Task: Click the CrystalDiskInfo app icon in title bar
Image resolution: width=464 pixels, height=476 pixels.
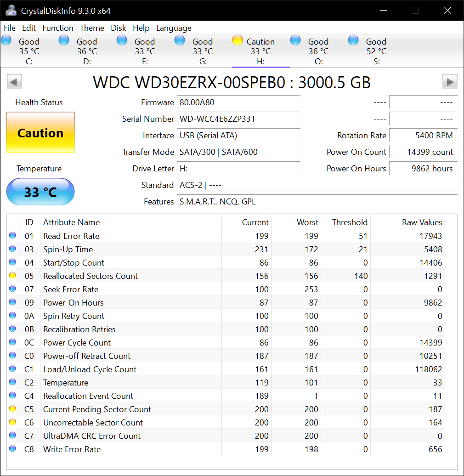Action: coord(11,11)
